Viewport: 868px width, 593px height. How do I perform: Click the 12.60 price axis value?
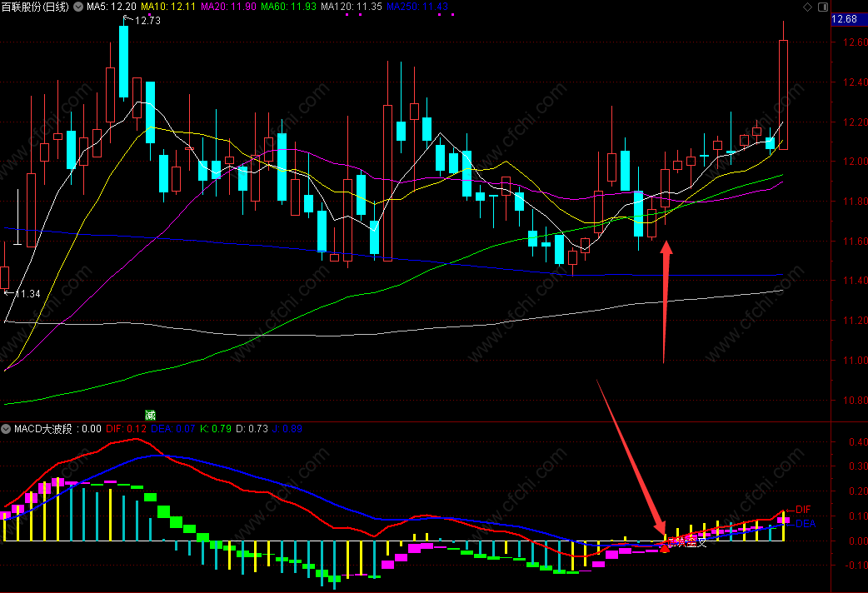856,42
